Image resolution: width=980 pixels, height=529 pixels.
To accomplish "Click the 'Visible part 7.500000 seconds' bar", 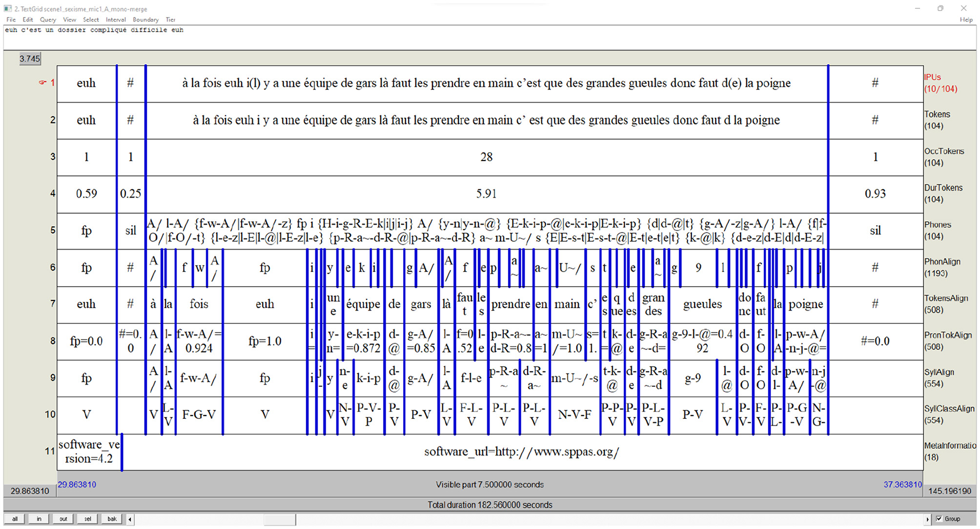I will [489, 484].
